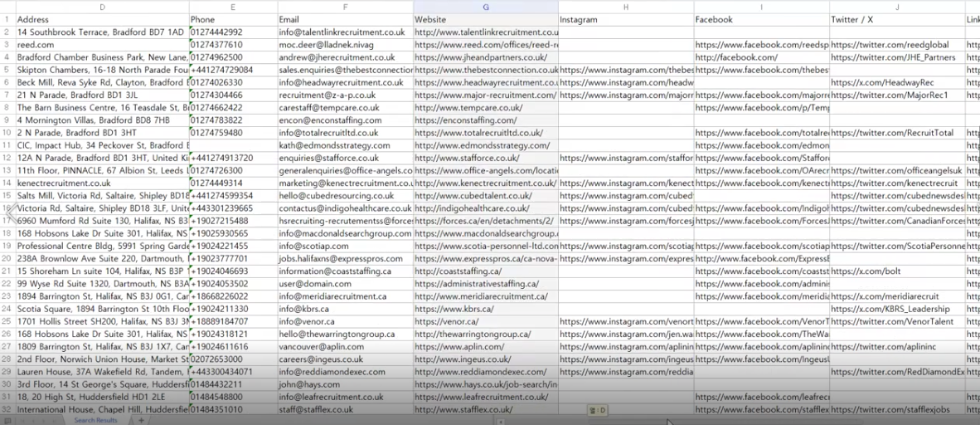Select cell with 14 Southbrook Terrace address
980x425 pixels.
tap(103, 32)
